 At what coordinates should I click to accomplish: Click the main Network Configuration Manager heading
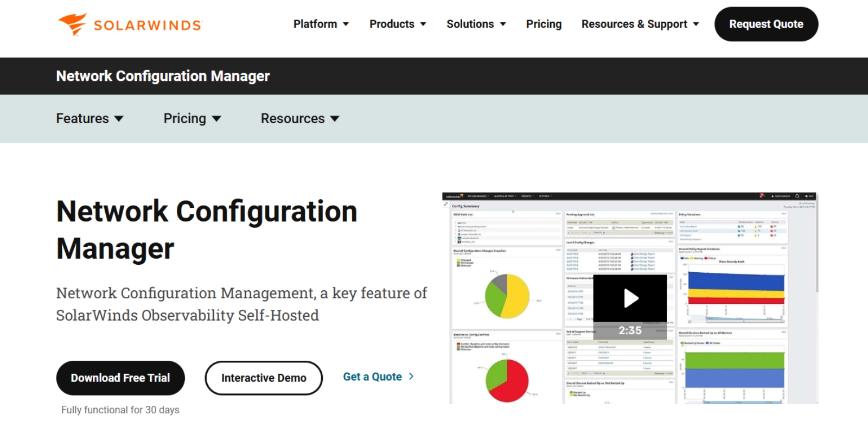(x=207, y=229)
